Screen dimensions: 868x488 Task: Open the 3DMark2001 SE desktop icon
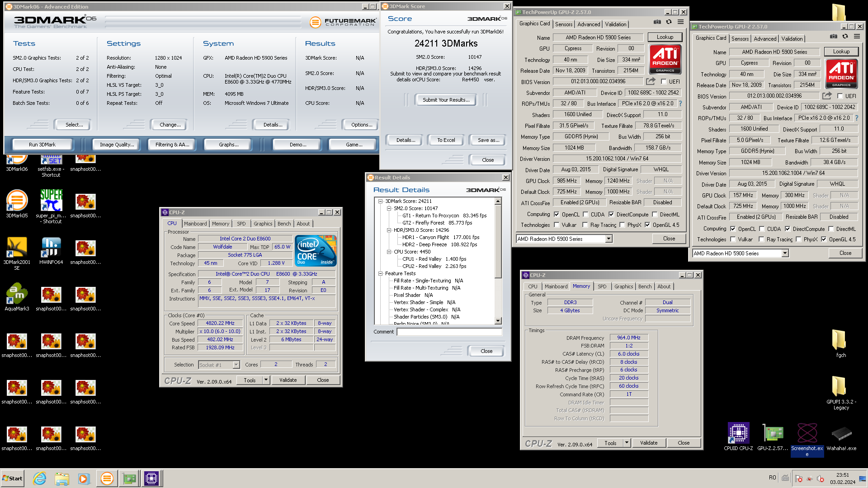tap(17, 253)
